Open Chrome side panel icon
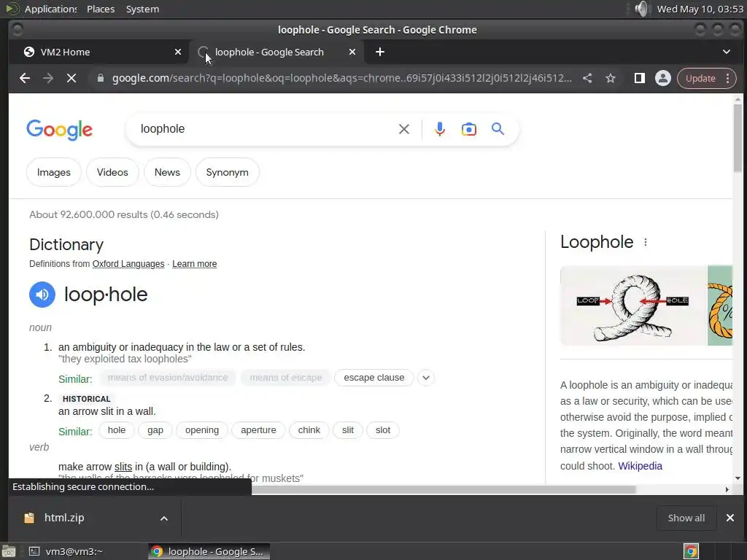The width and height of the screenshot is (747, 560). pyautogui.click(x=639, y=78)
